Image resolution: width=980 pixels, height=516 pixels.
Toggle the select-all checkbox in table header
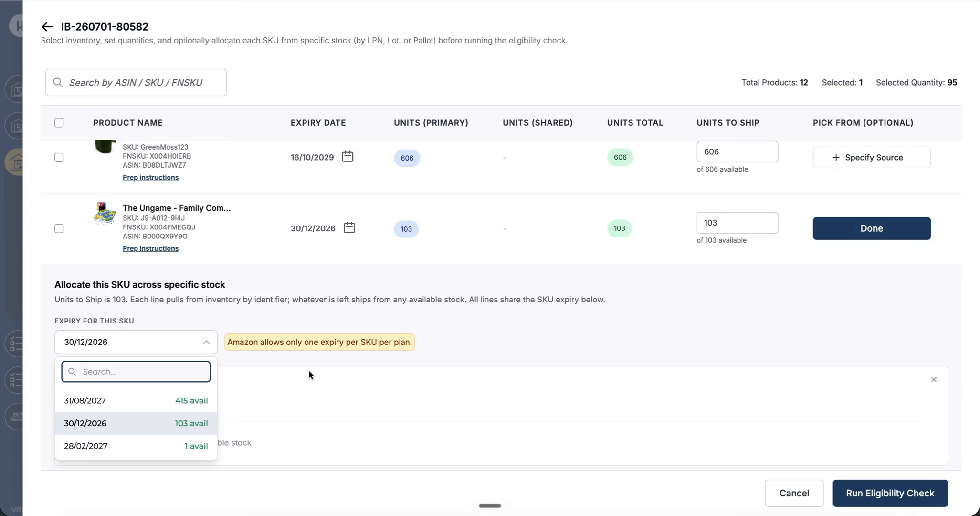pyautogui.click(x=59, y=123)
